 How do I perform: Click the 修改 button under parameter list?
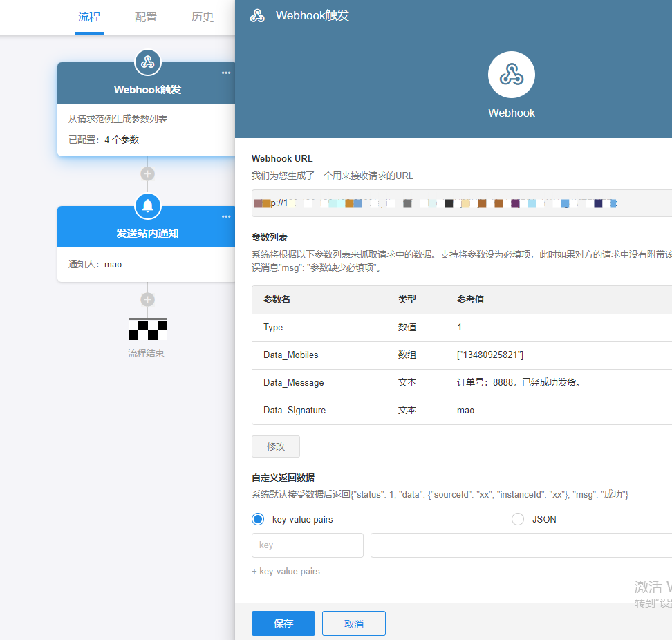276,446
